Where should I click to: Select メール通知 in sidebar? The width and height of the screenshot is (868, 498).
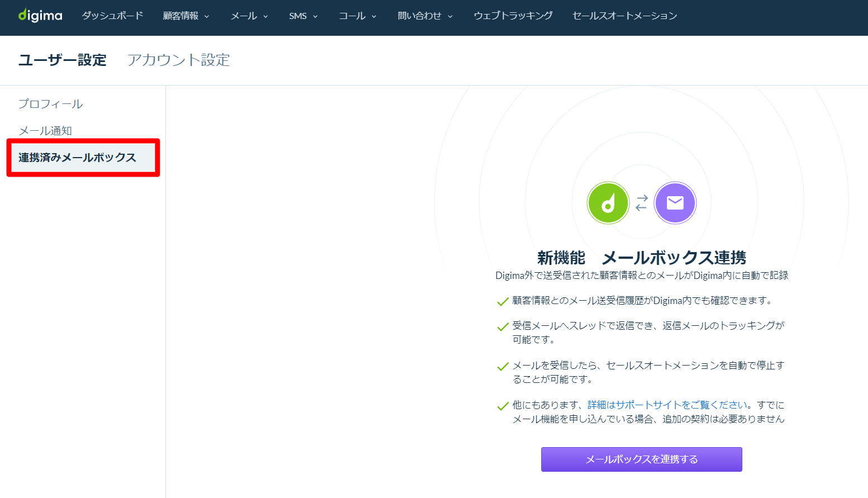point(45,131)
